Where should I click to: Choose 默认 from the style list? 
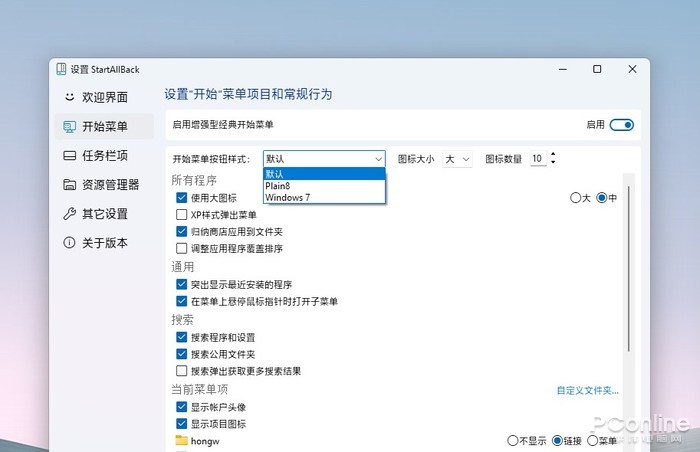point(324,174)
